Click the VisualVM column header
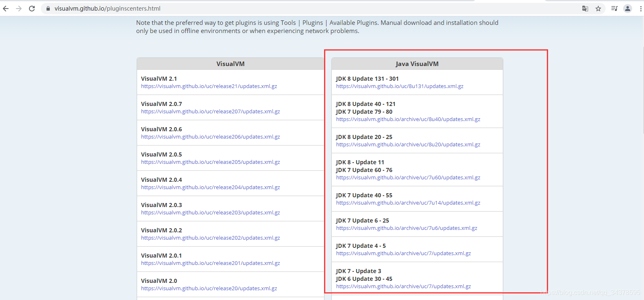The height and width of the screenshot is (300, 644). [231, 64]
